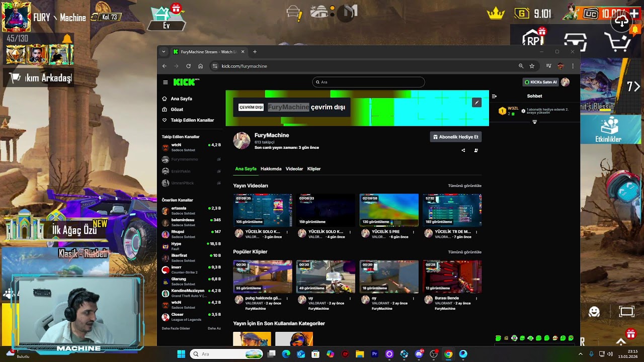644x362 pixels.
Task: View all Yayın Videoları link
Action: [x=465, y=186]
